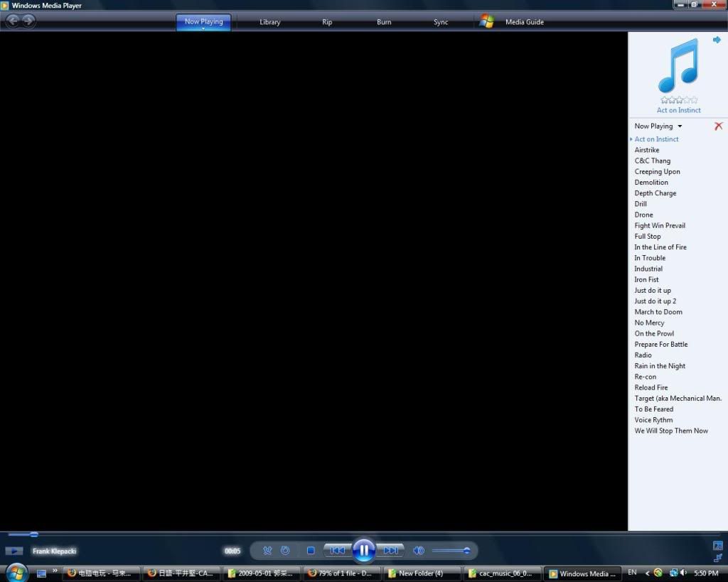Open the Now Playing list dropdown

680,126
